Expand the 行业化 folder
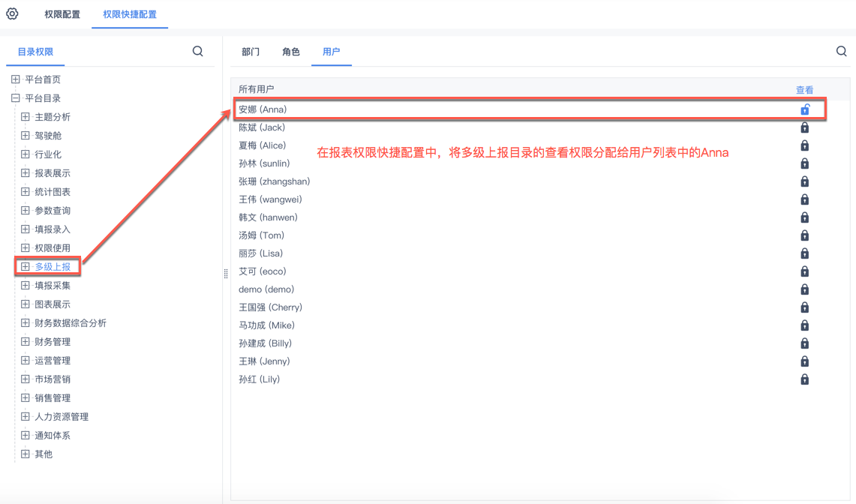This screenshot has width=856, height=504. (25, 154)
